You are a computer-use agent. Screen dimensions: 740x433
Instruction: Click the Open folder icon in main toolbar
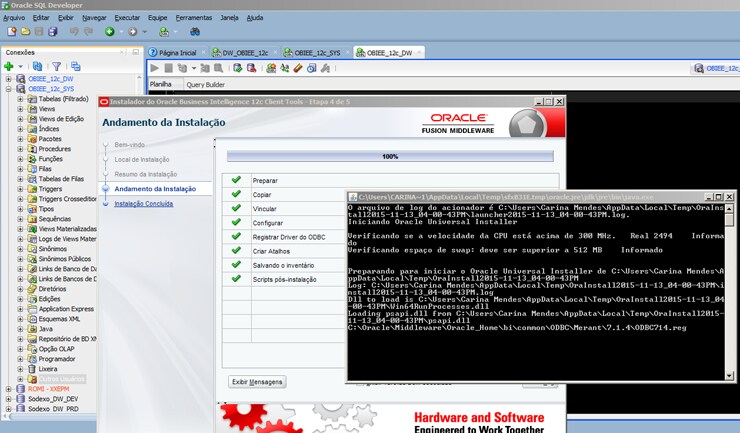[x=25, y=32]
